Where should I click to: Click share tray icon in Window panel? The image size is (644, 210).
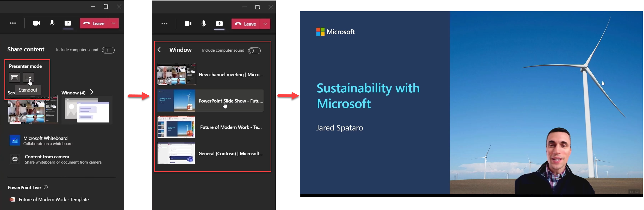[219, 24]
